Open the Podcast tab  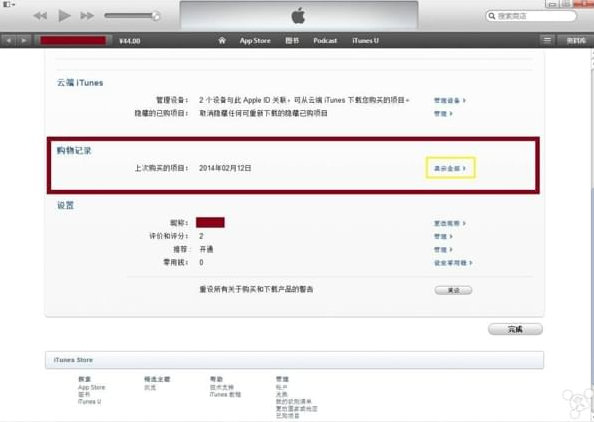pyautogui.click(x=325, y=41)
